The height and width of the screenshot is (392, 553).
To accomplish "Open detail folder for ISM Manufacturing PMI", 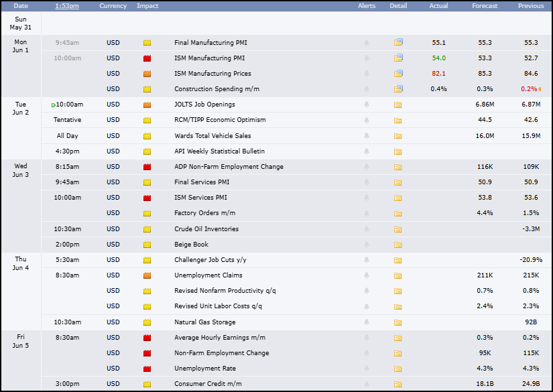I will [x=398, y=58].
